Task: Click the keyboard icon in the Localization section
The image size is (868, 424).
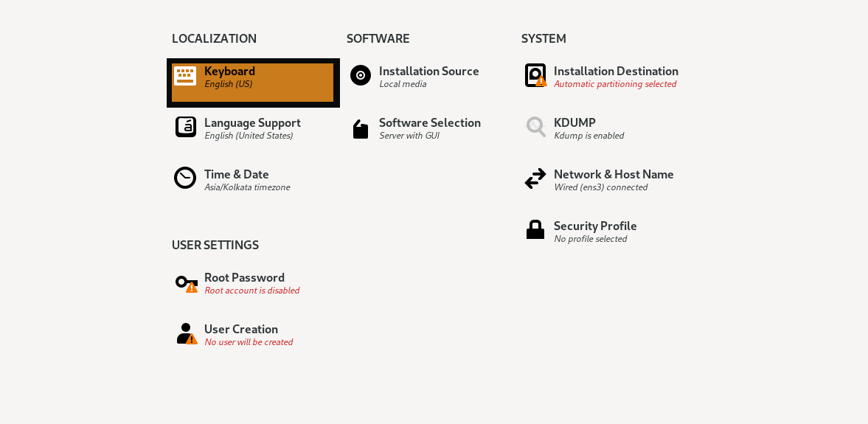Action: point(185,76)
